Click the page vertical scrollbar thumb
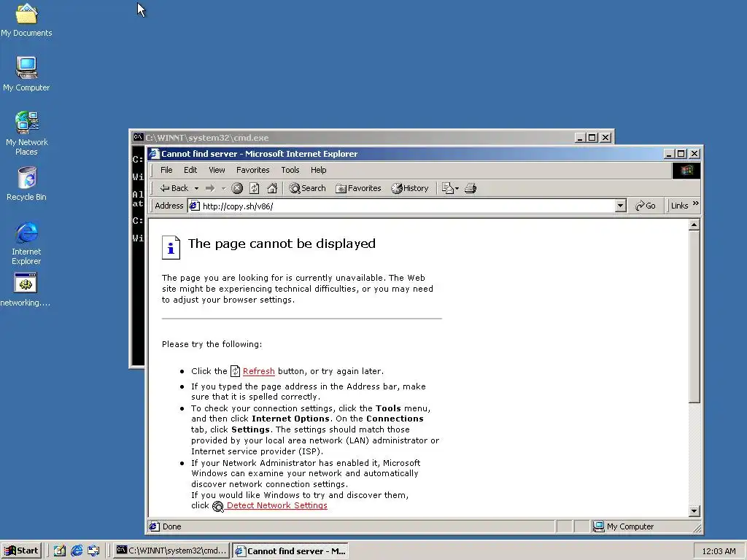The image size is (747, 560). pos(694,316)
